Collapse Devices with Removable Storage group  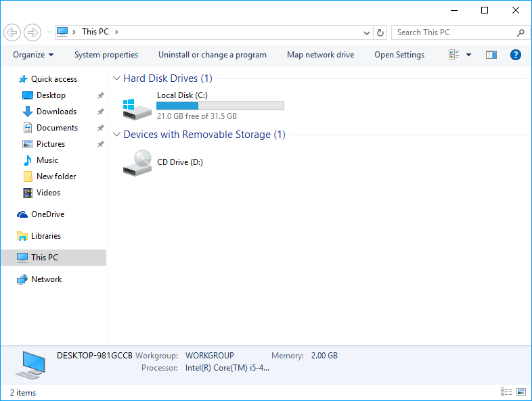pyautogui.click(x=116, y=135)
